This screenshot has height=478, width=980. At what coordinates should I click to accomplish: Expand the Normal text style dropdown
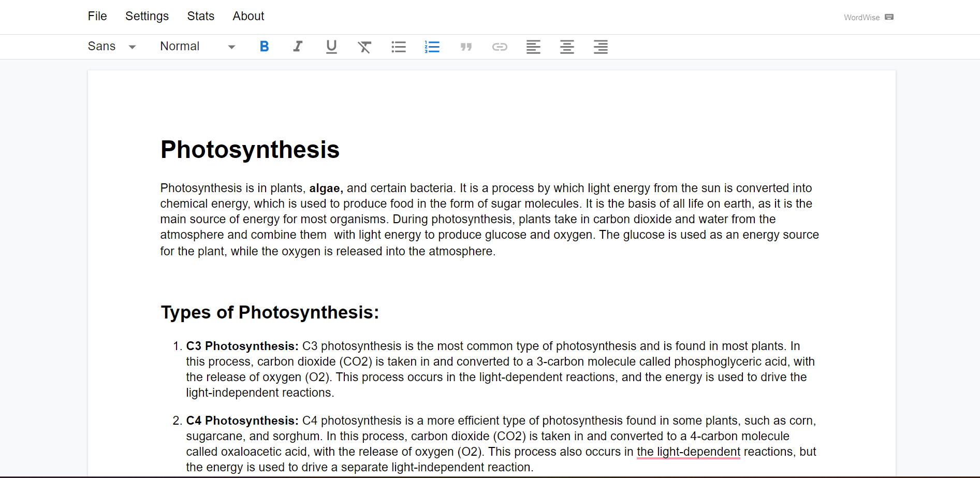(x=197, y=47)
